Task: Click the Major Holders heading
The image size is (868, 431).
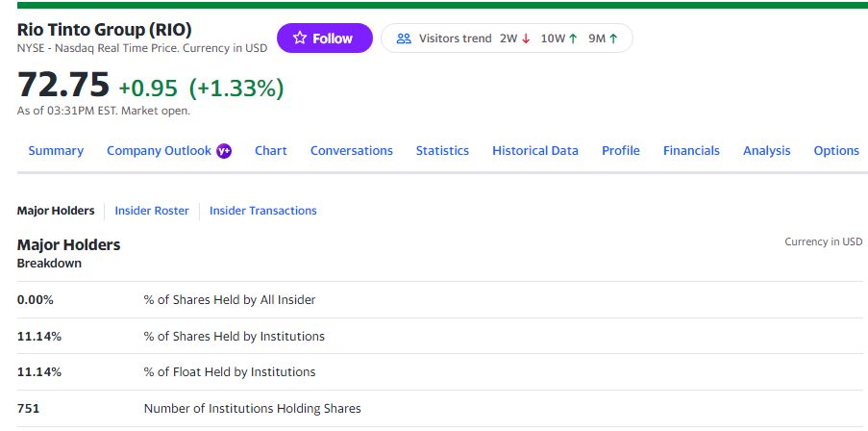Action: (x=68, y=244)
